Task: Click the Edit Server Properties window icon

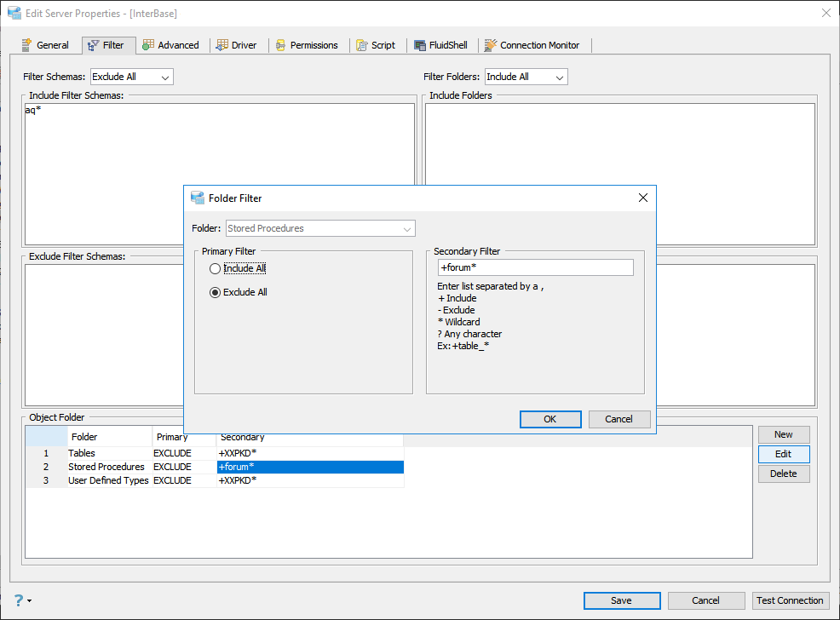Action: click(x=14, y=13)
